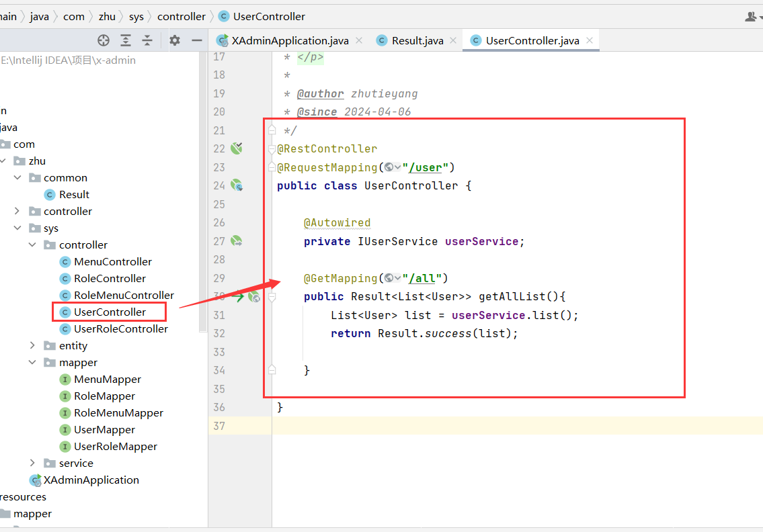Click the userService field name on line 27
The width and height of the screenshot is (763, 532).
tap(482, 242)
